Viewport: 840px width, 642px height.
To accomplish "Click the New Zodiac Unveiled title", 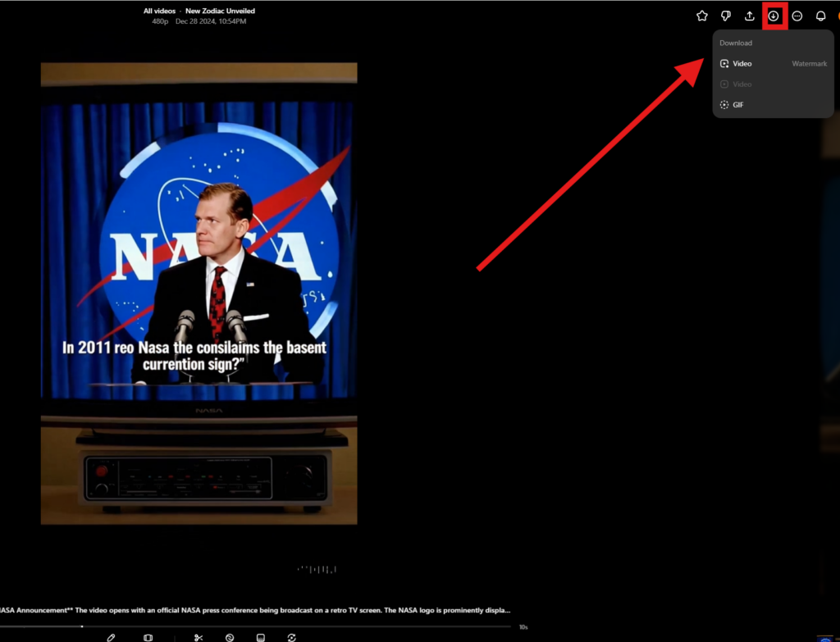I will pyautogui.click(x=220, y=11).
